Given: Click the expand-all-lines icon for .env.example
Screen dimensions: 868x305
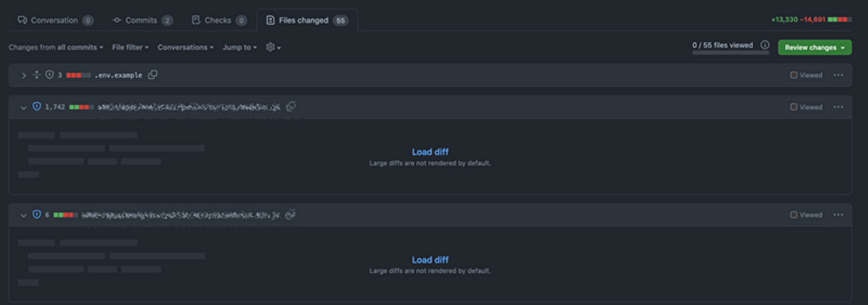Looking at the screenshot, I should tap(36, 75).
